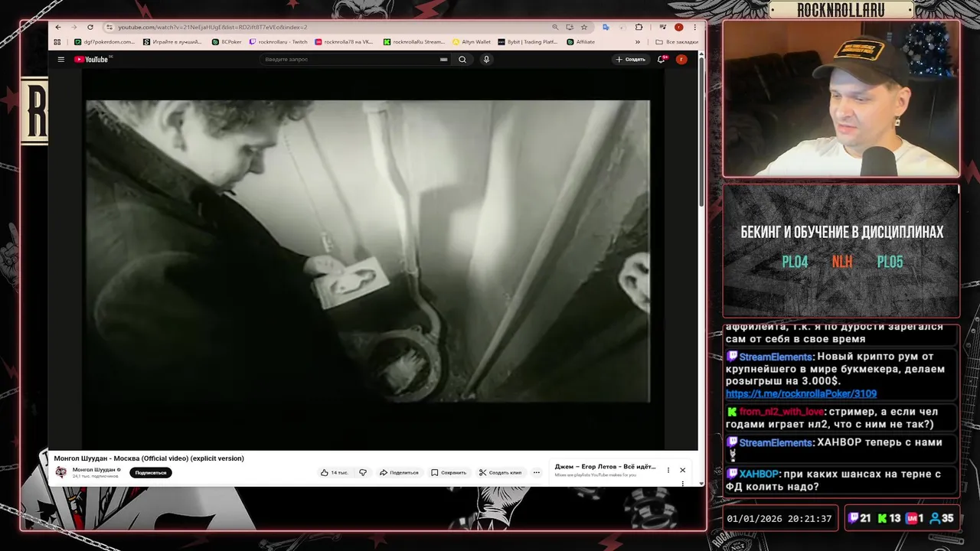Click the webcam feed thumbnail
Screen dimensions: 980x551
tap(841, 98)
